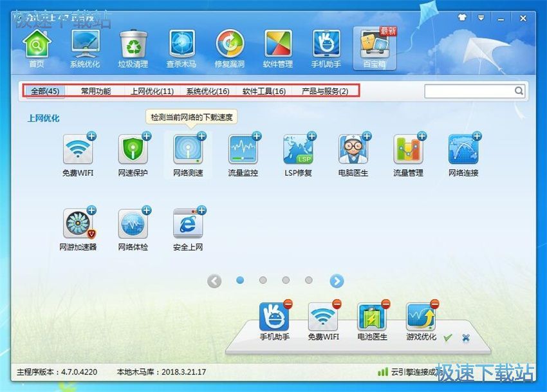Switch to the 系统优化(16) tab
The height and width of the screenshot is (392, 547).
(x=208, y=91)
